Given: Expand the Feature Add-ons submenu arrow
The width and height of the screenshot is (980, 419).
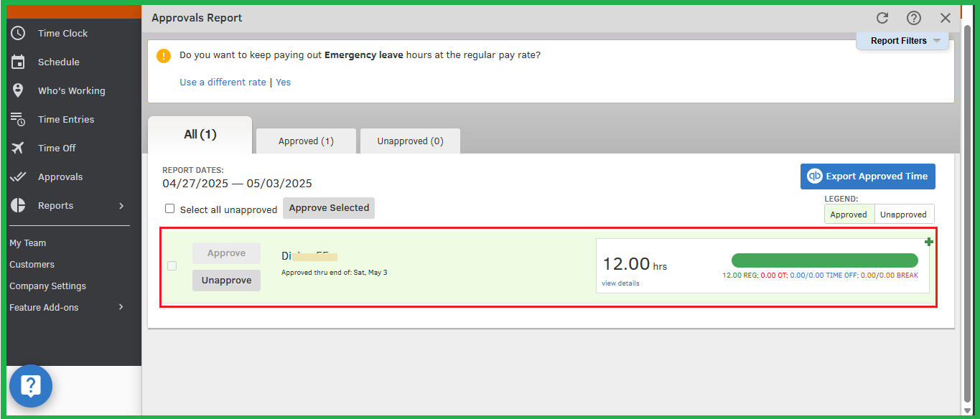Looking at the screenshot, I should pyautogui.click(x=121, y=307).
